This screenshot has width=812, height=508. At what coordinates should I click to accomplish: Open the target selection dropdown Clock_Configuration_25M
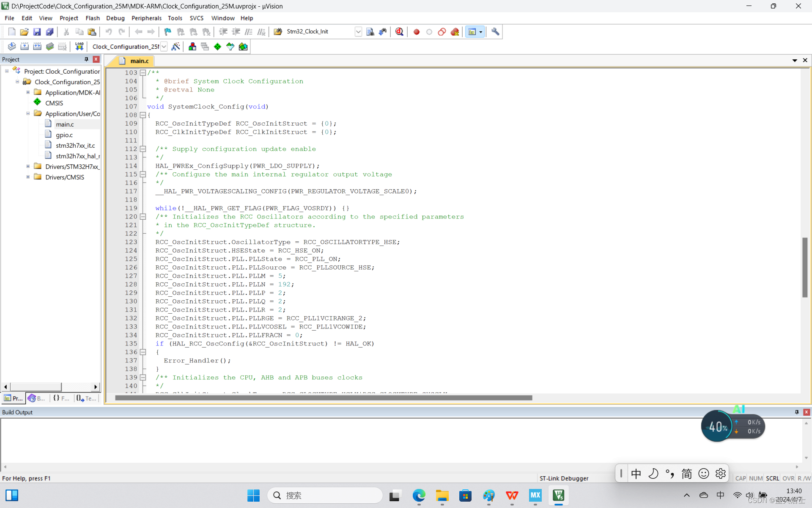coord(164,47)
